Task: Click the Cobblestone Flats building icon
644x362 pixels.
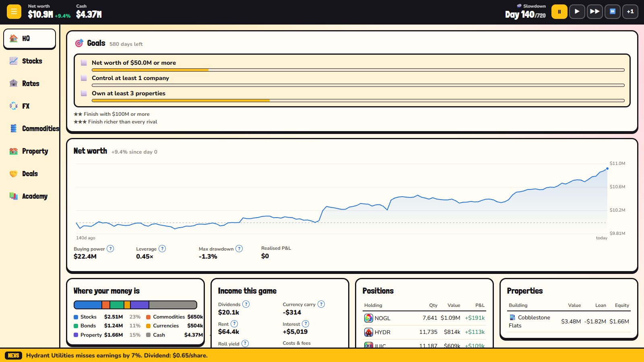Action: point(512,317)
